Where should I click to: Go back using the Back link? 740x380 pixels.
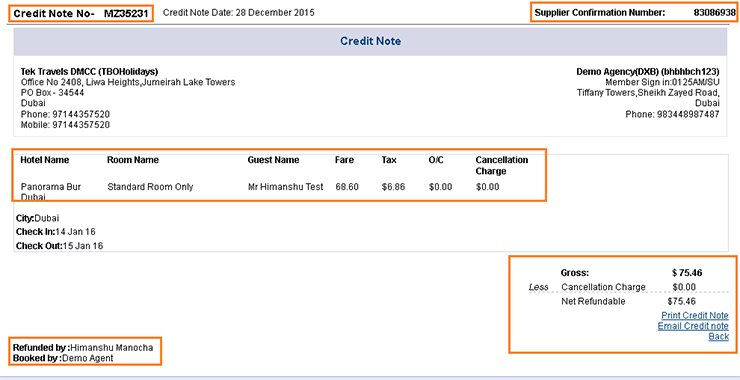(718, 337)
